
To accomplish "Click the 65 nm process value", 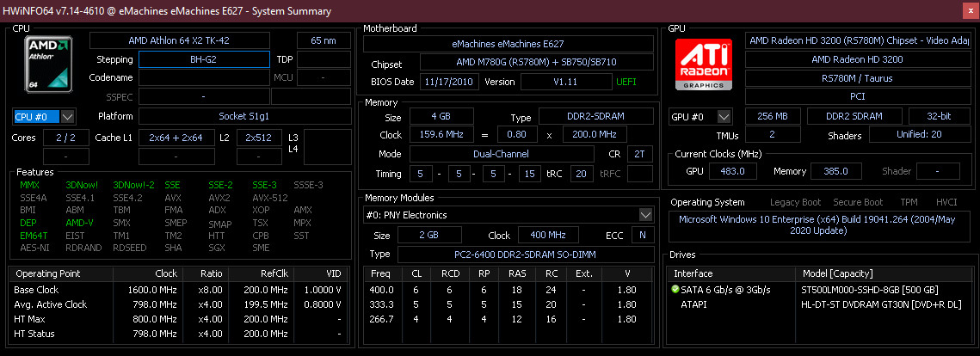I will [324, 40].
